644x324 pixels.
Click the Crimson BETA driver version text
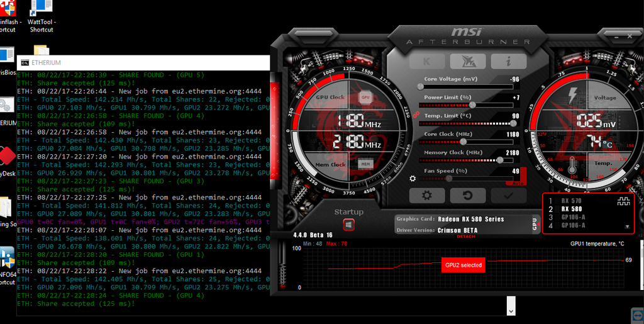[x=457, y=230]
